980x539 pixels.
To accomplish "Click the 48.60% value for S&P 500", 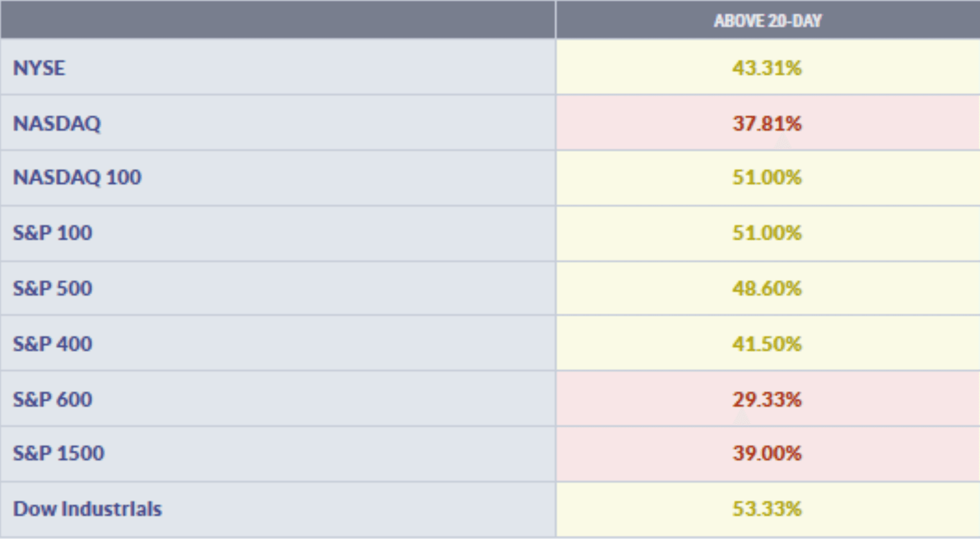I will tap(767, 288).
